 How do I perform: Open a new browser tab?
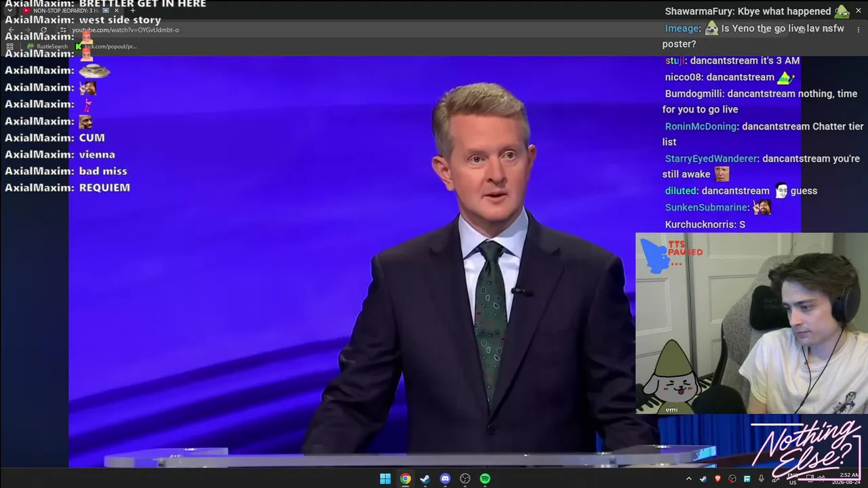(133, 11)
